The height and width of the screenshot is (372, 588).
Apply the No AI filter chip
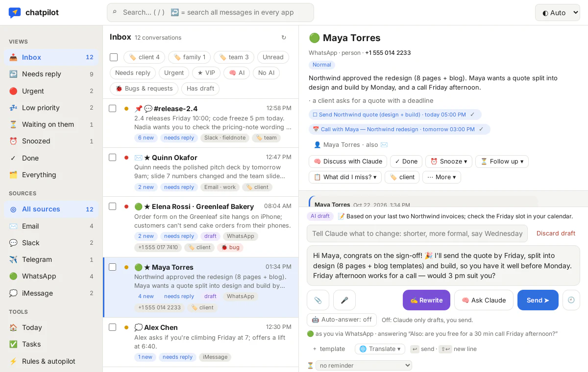click(267, 73)
